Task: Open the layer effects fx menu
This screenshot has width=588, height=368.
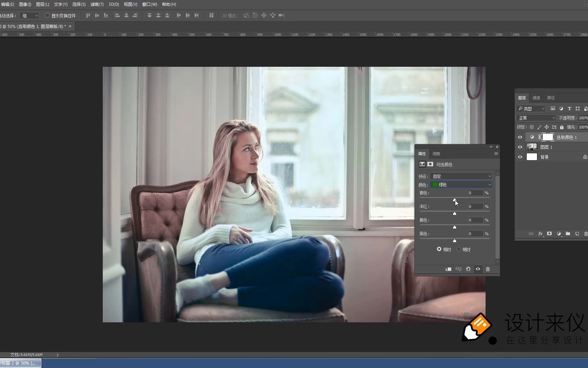Action: [x=541, y=234]
